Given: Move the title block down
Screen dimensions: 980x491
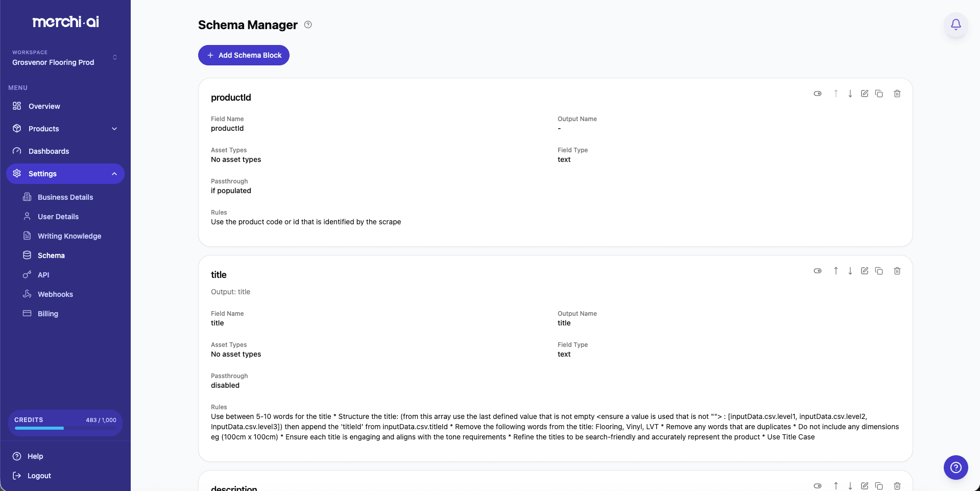Looking at the screenshot, I should [850, 271].
